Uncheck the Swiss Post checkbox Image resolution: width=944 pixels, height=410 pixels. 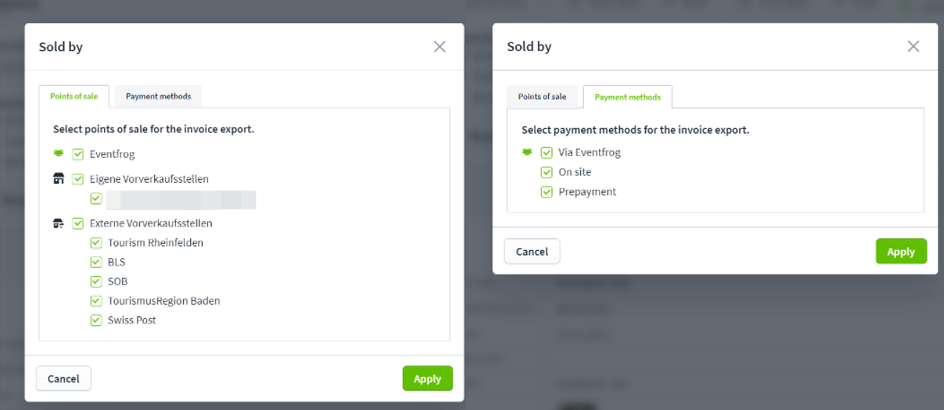tap(97, 320)
